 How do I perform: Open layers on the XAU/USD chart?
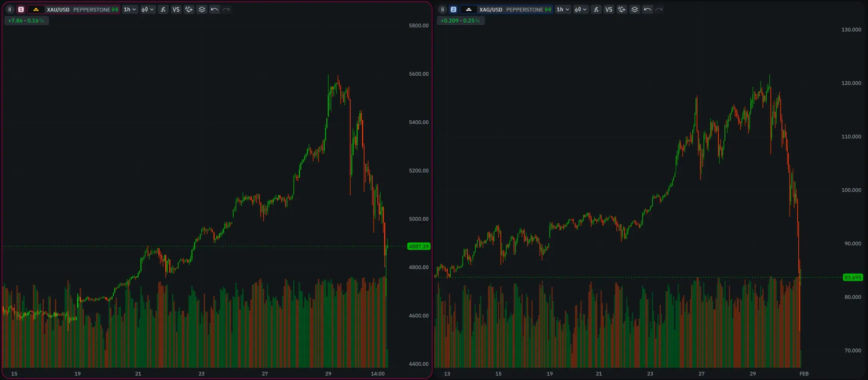202,10
